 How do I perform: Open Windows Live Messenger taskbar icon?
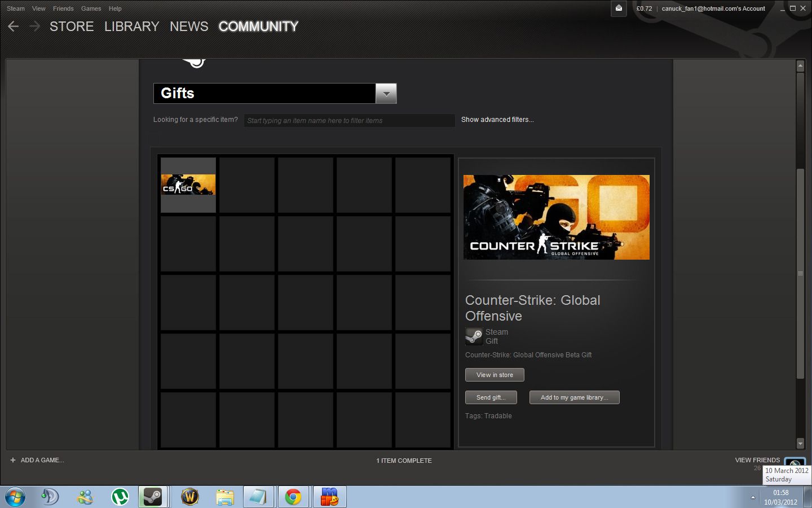[x=85, y=497]
